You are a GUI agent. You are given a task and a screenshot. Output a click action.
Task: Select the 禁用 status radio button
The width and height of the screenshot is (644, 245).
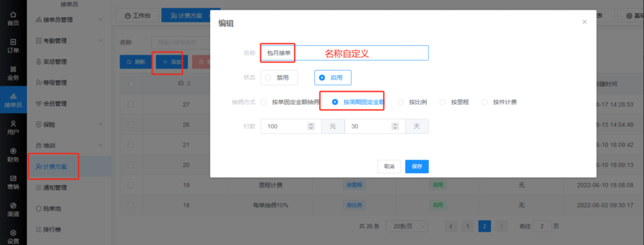[268, 78]
